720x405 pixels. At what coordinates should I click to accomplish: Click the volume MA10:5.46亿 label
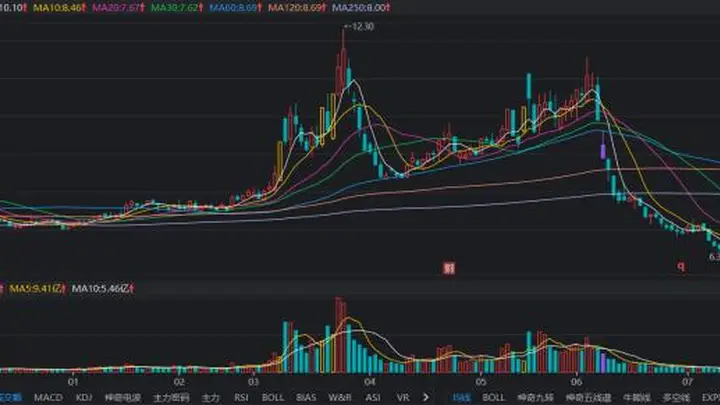click(x=103, y=288)
